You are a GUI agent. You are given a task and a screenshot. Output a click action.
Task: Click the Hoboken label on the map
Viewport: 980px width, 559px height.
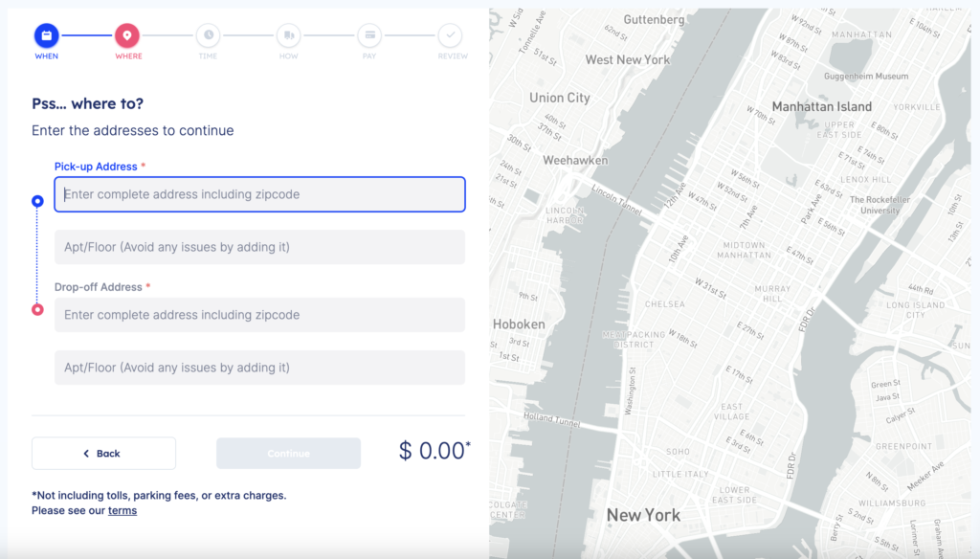click(x=519, y=324)
